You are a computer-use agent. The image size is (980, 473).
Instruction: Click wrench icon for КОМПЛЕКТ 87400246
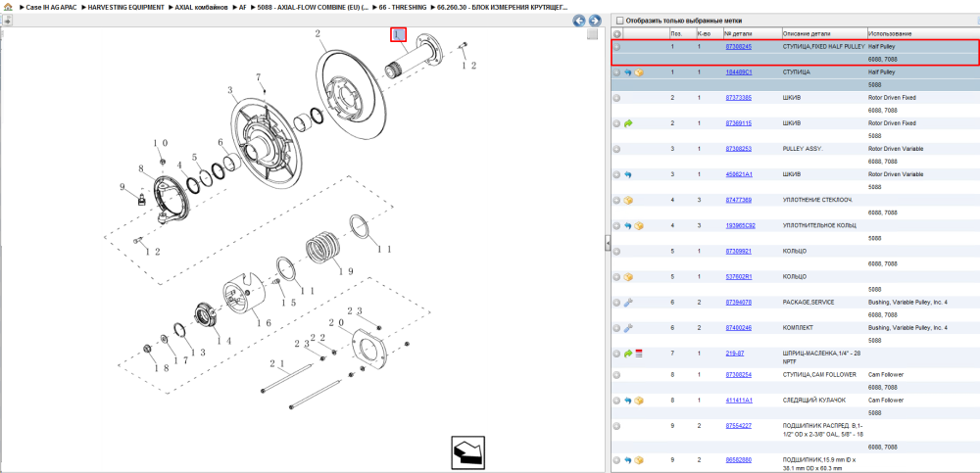[x=628, y=328]
